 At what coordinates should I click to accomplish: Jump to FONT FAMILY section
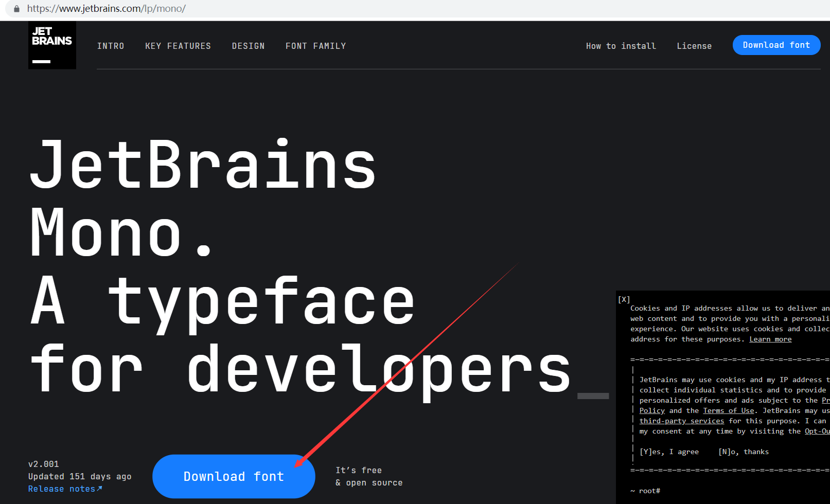point(316,46)
